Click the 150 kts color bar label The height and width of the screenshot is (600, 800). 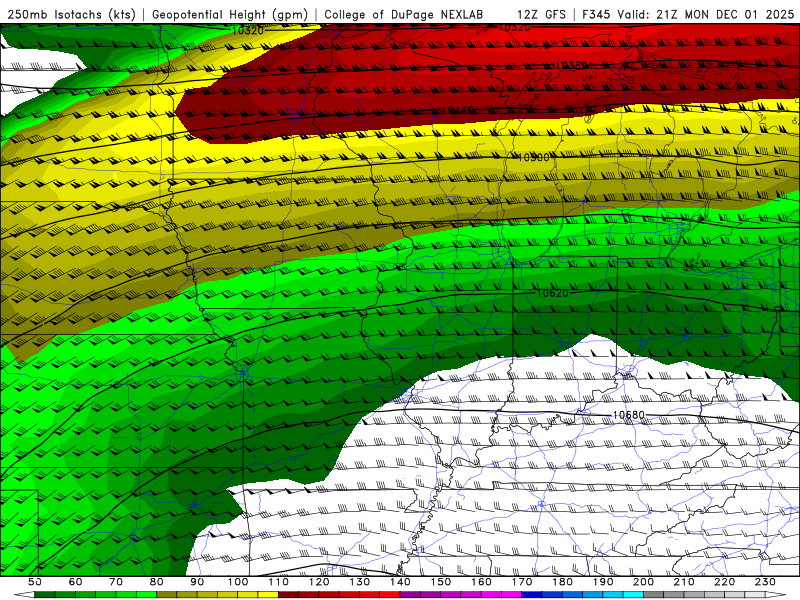point(441,582)
